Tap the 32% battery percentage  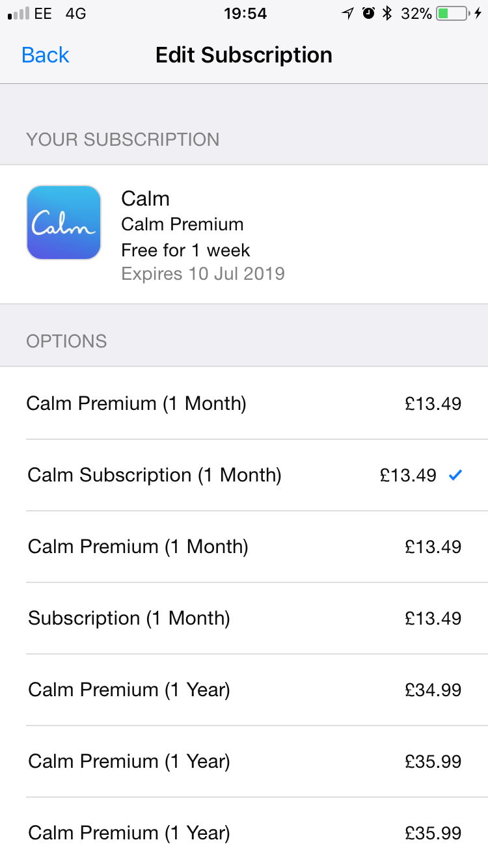(x=416, y=14)
